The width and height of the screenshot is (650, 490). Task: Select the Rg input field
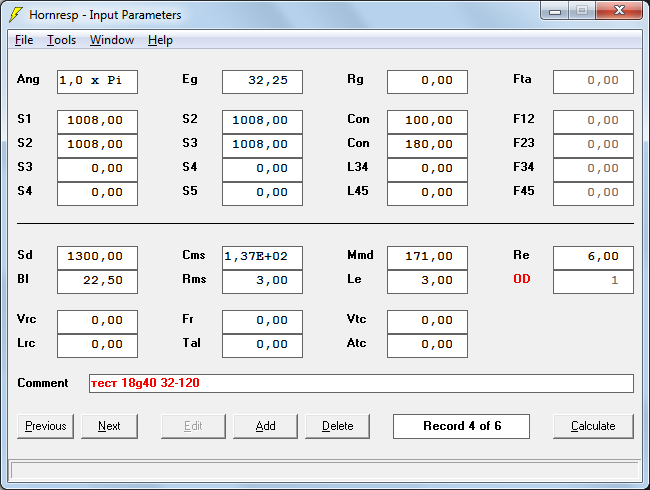427,82
